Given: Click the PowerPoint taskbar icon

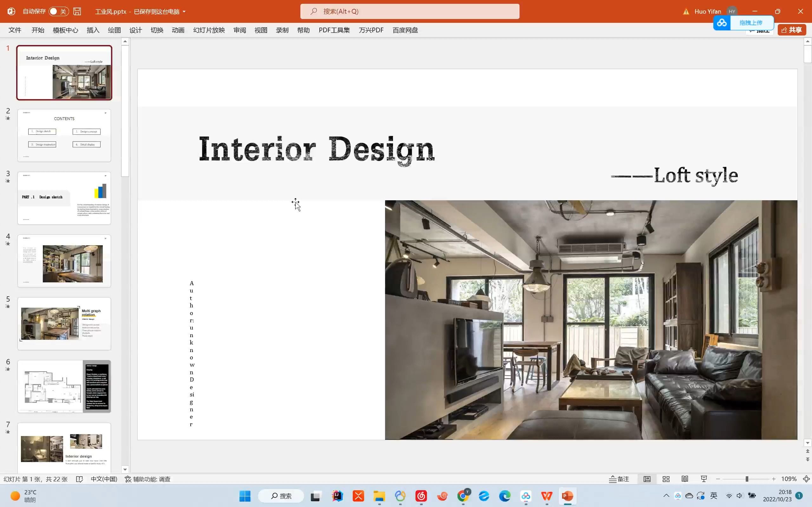Looking at the screenshot, I should [x=568, y=496].
